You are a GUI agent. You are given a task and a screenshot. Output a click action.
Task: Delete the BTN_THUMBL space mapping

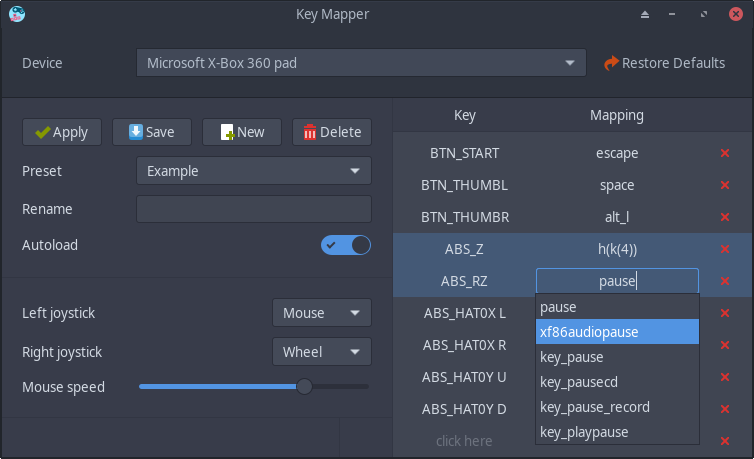[725, 185]
